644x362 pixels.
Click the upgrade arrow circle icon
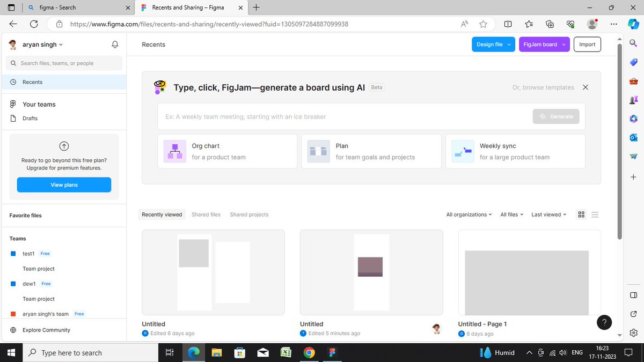(64, 146)
